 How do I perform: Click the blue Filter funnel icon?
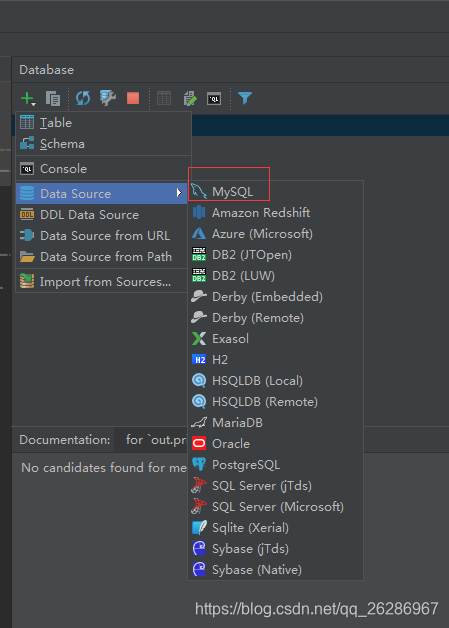coord(245,98)
